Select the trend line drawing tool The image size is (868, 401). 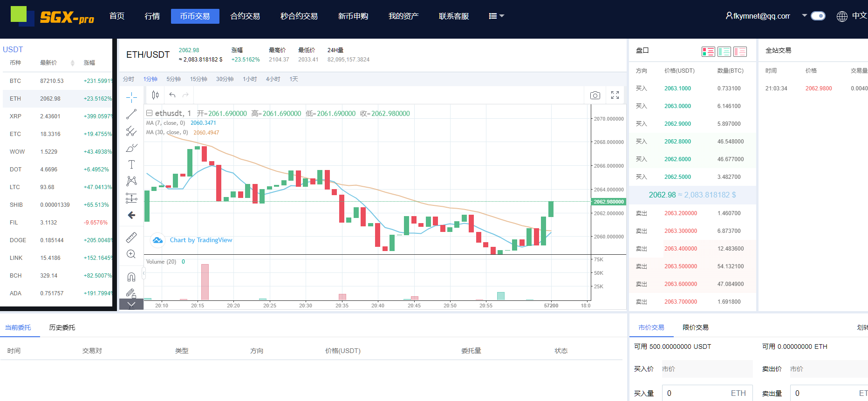coord(131,114)
